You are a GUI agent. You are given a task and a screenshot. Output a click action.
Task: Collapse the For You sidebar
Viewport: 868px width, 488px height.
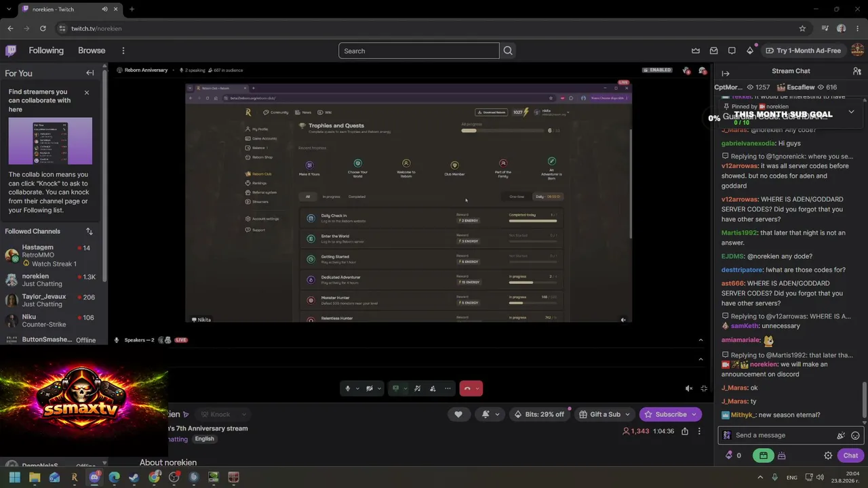tap(90, 73)
